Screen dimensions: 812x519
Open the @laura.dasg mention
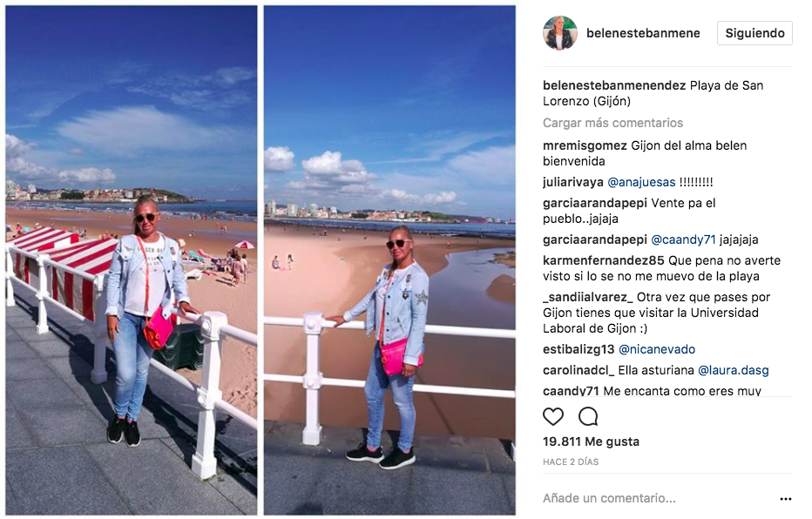(734, 370)
